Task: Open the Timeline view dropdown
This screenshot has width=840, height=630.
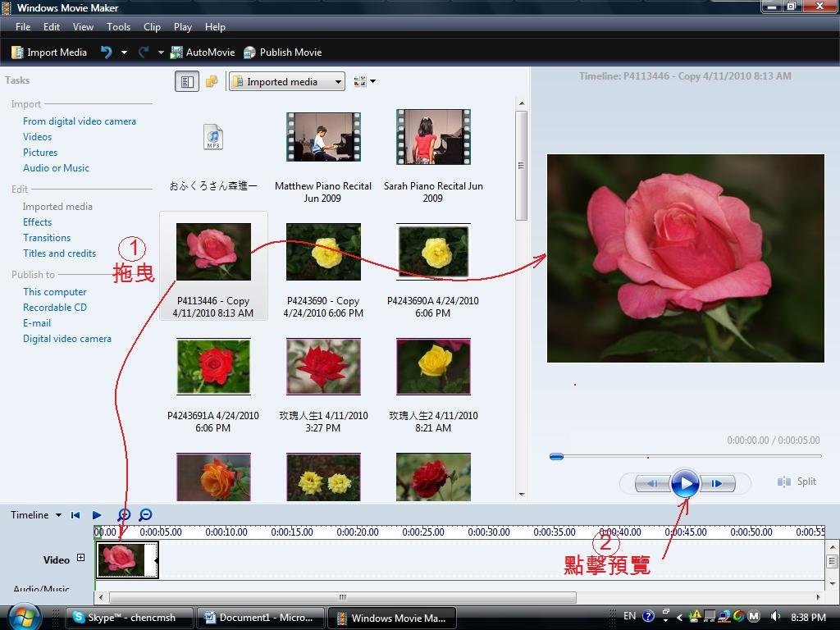Action: 36,515
